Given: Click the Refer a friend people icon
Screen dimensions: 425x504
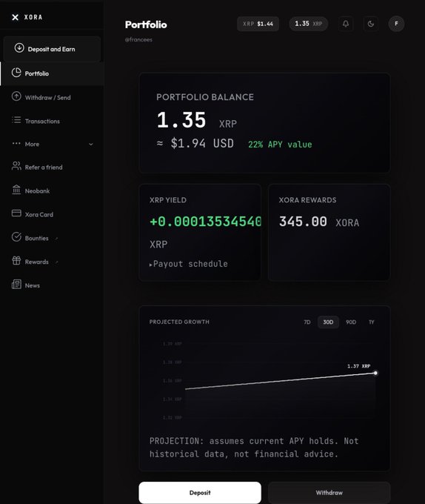Looking at the screenshot, I should 16,166.
